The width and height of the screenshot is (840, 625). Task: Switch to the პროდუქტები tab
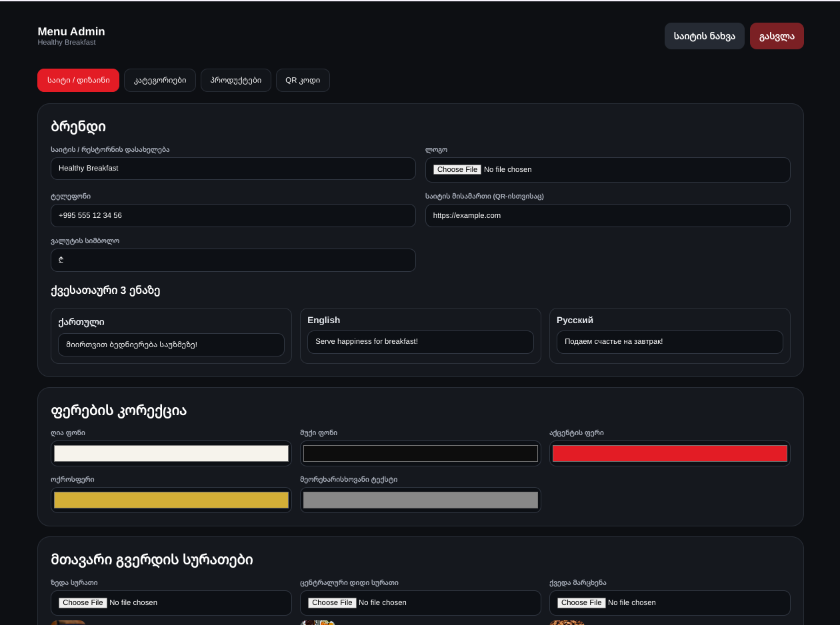236,80
